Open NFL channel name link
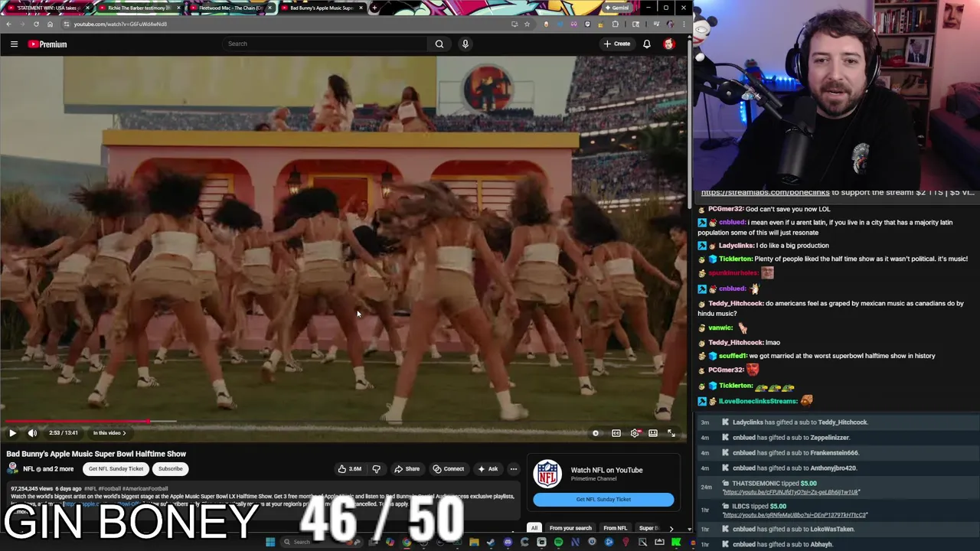This screenshot has width=980, height=551. pyautogui.click(x=29, y=469)
